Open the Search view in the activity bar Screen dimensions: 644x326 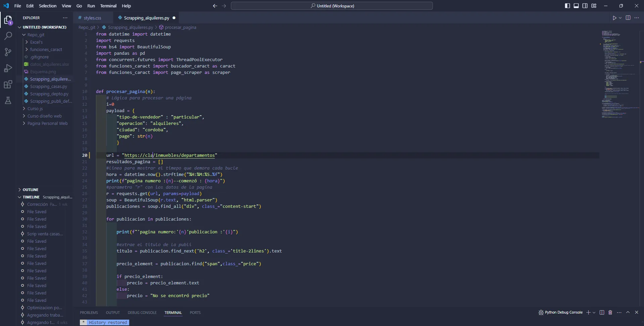tap(7, 36)
